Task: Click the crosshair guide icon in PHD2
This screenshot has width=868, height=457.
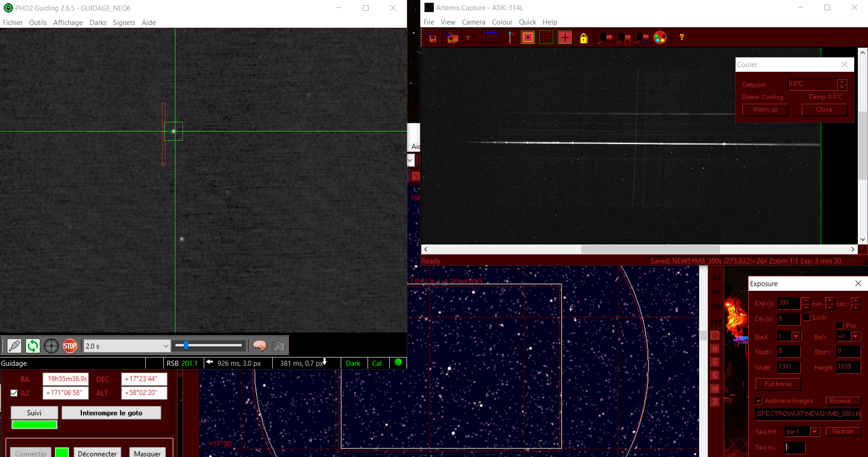Action: 51,346
